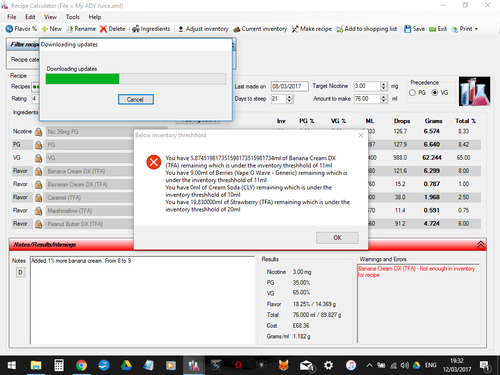Image resolution: width=500 pixels, height=375 pixels.
Task: Open Current inventory from the toolbar
Action: tap(260, 29)
